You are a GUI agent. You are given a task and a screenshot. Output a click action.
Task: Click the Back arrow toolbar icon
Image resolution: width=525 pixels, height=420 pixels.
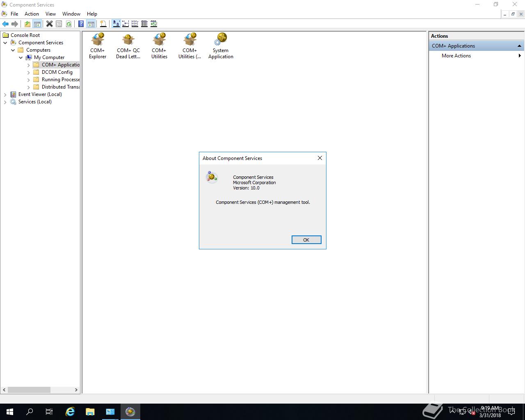pyautogui.click(x=5, y=24)
